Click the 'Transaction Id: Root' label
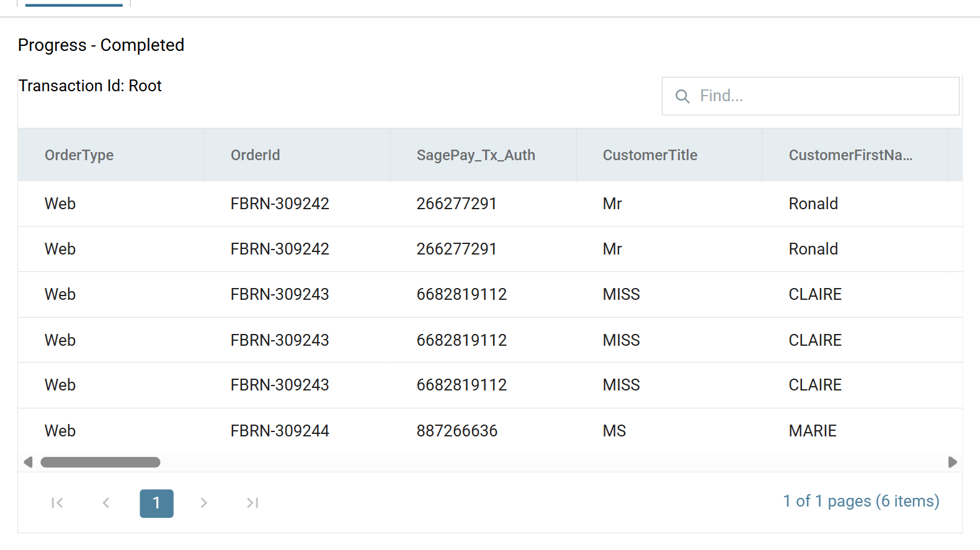This screenshot has height=550, width=980. click(90, 86)
